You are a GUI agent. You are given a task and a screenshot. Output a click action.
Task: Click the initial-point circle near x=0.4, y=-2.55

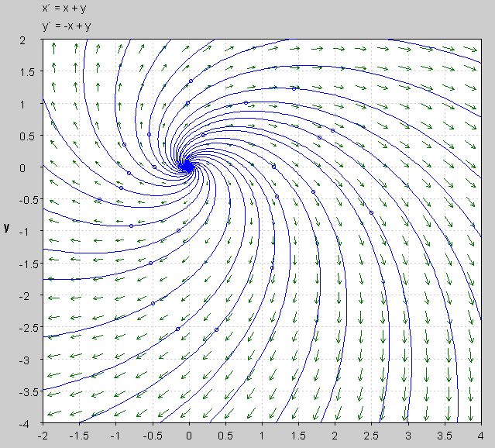click(x=217, y=329)
